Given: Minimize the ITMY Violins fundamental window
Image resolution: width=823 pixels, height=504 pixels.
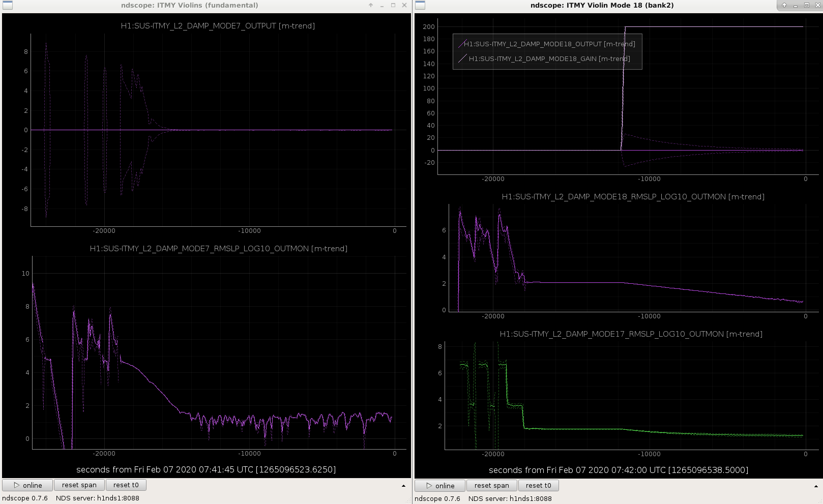Looking at the screenshot, I should point(382,5).
